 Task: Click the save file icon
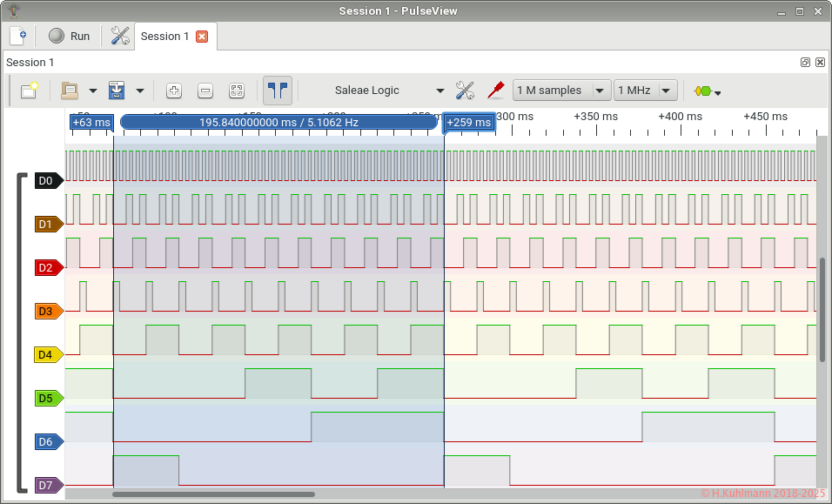pyautogui.click(x=117, y=91)
